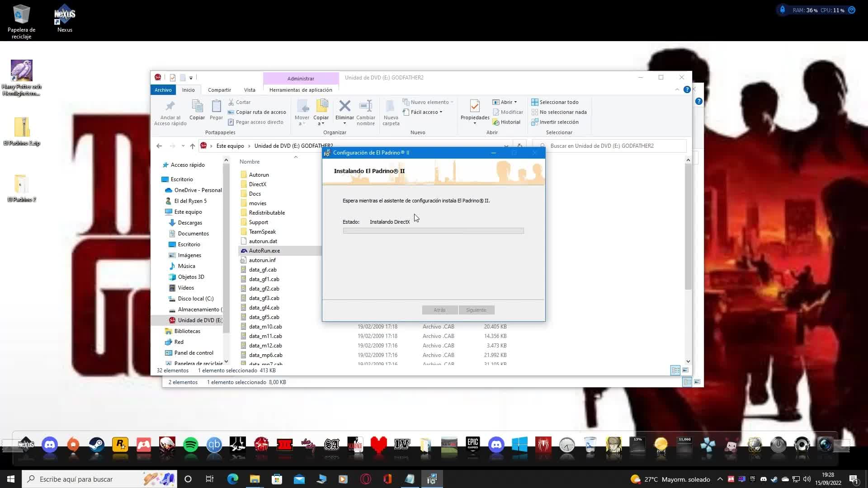Screen dimensions: 868x488
Task: Expand the Mover a dropdown
Action: pyautogui.click(x=302, y=112)
